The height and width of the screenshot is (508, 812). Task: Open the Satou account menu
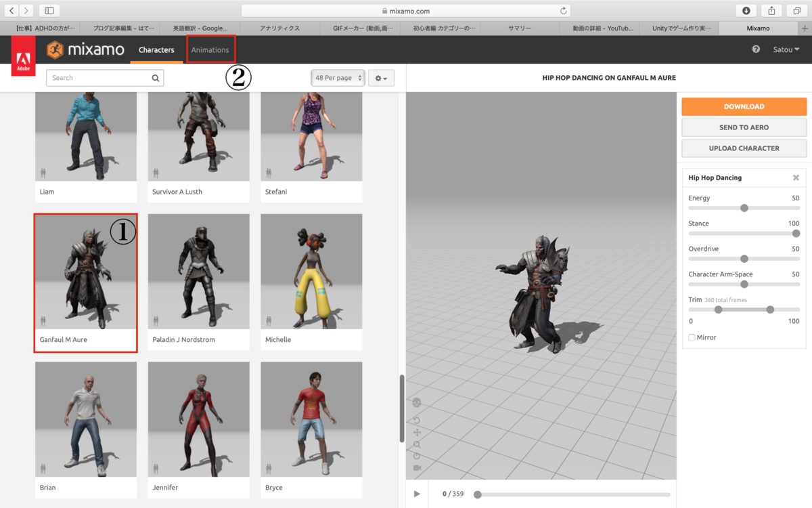point(786,49)
